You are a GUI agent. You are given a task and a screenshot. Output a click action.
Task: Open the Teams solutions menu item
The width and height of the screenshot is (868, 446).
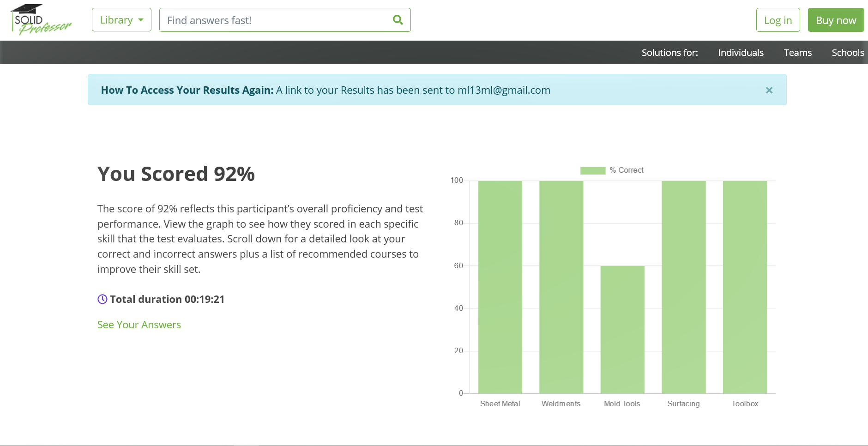(x=797, y=53)
